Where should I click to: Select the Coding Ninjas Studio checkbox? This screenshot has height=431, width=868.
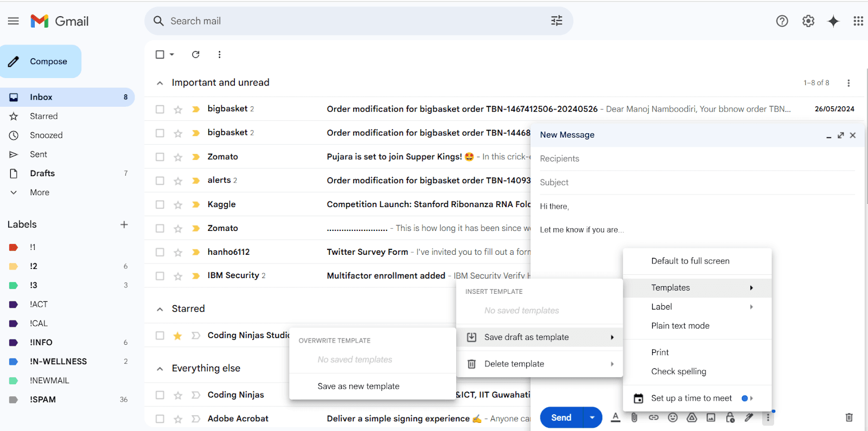pos(159,336)
